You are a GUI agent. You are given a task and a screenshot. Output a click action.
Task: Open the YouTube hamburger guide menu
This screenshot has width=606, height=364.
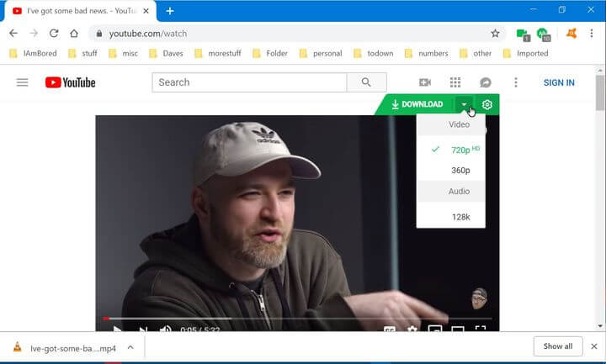23,82
